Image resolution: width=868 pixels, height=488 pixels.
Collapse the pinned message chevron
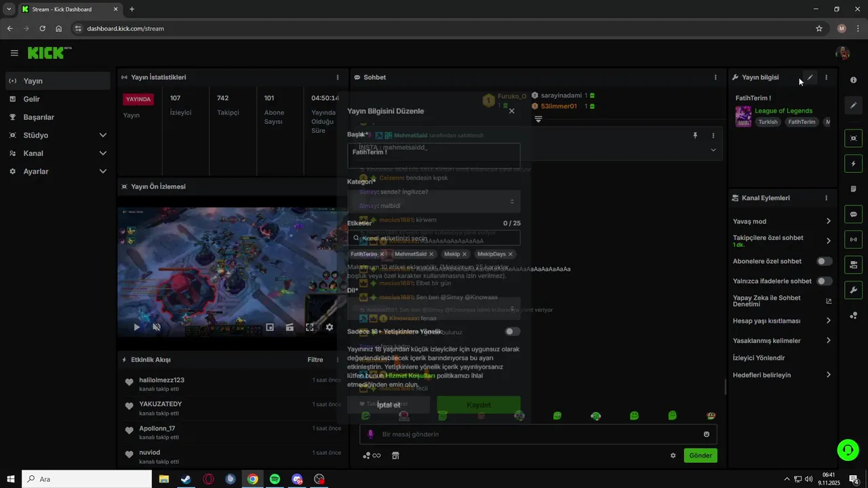coord(713,150)
